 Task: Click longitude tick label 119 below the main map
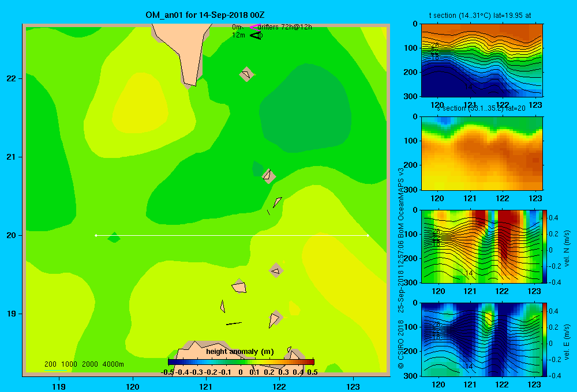(59, 386)
